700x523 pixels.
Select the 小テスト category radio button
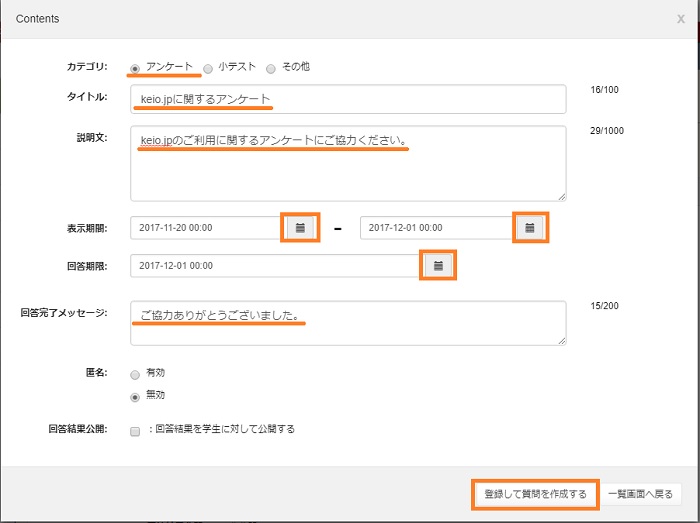208,68
